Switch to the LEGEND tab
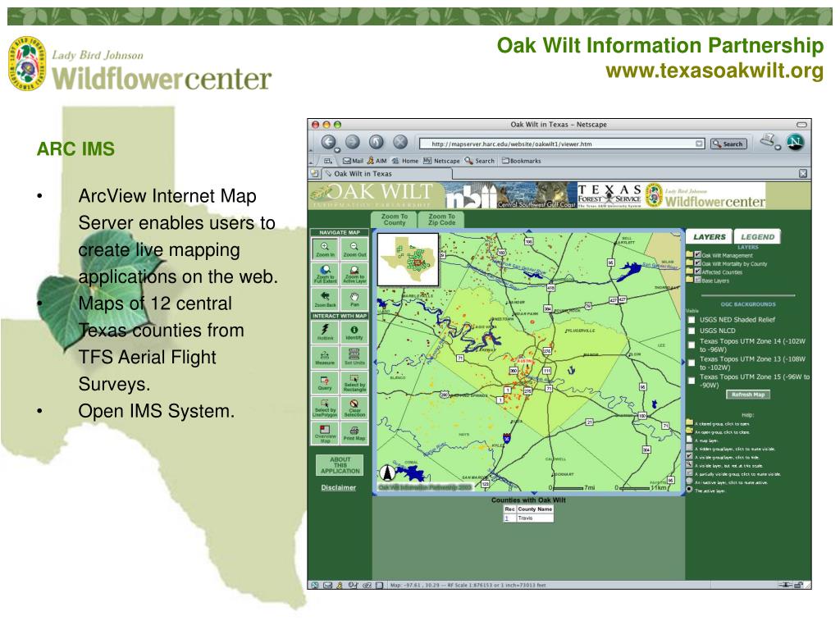The image size is (840, 630). tap(757, 237)
